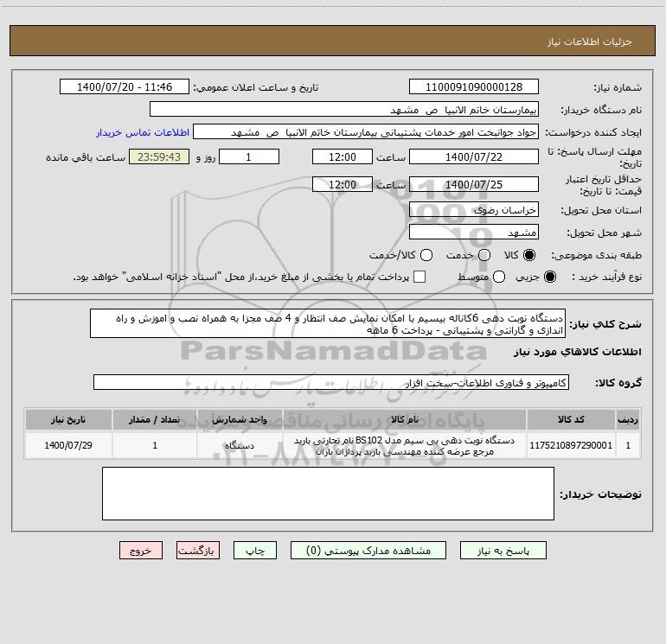Toggle the اسناد خزانه اسلامی payment checkbox

point(419,277)
